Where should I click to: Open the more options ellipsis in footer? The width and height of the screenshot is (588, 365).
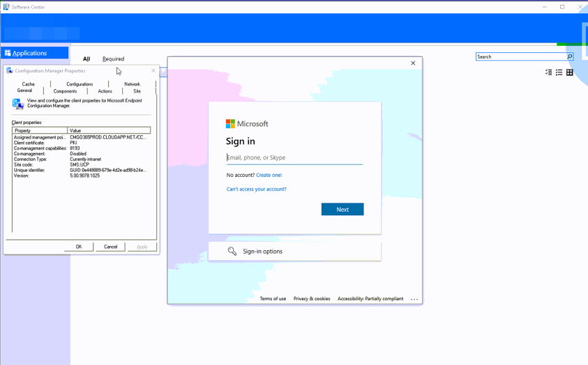414,299
